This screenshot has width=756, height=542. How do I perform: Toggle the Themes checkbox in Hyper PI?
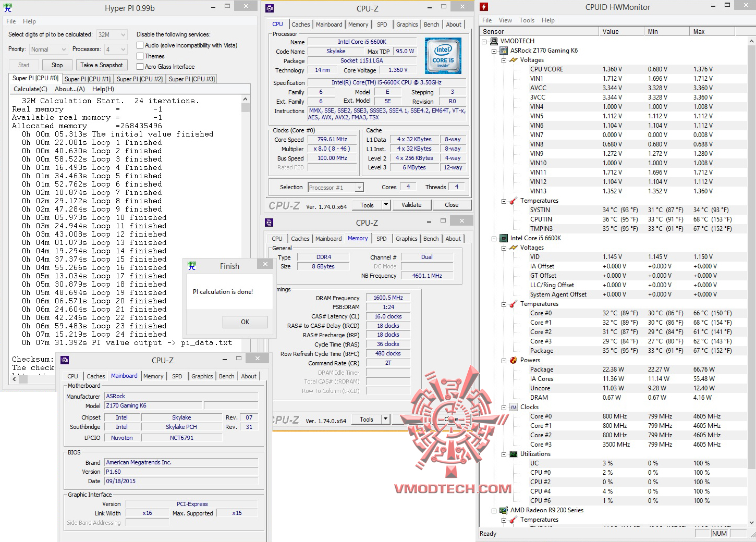point(140,56)
